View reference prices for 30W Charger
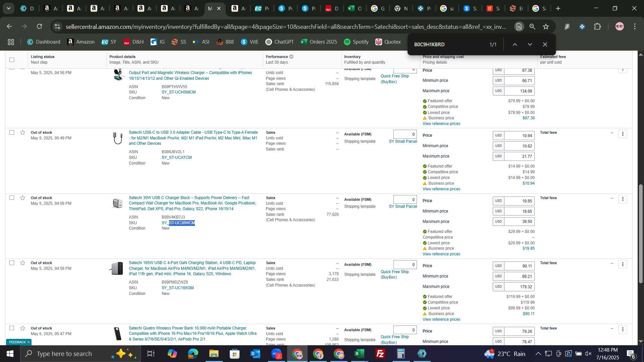This screenshot has height=362, width=644. (x=441, y=254)
